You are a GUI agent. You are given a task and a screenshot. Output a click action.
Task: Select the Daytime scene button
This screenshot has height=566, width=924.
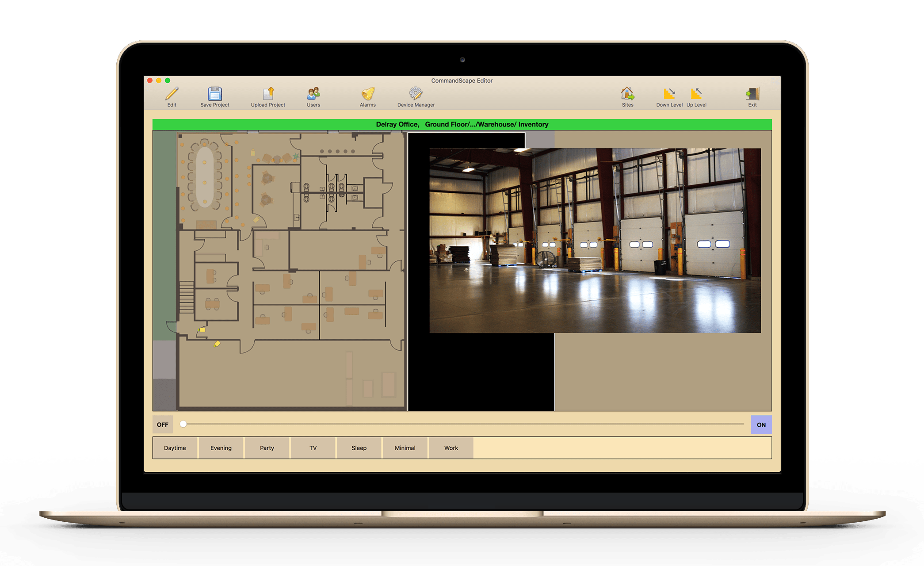pyautogui.click(x=175, y=448)
